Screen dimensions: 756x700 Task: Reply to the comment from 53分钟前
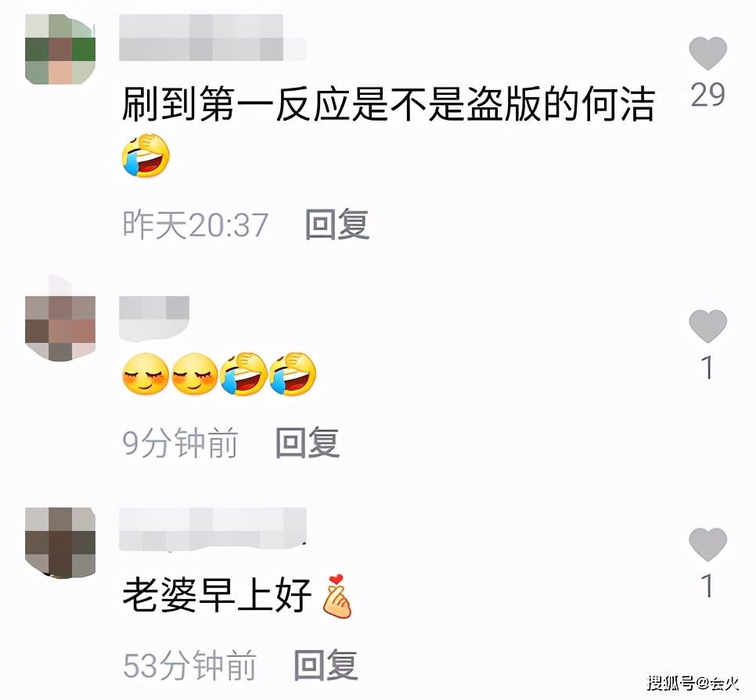[x=326, y=665]
